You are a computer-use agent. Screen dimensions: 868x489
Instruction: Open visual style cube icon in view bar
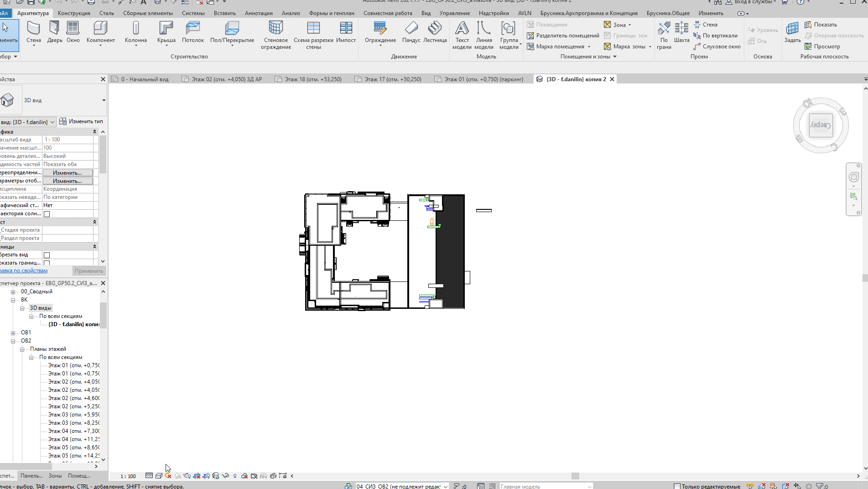[159, 476]
